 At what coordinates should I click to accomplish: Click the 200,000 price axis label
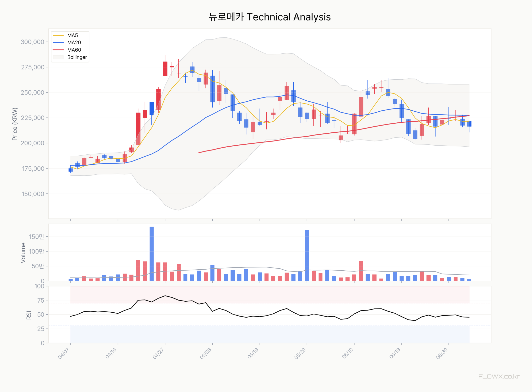[33, 143]
